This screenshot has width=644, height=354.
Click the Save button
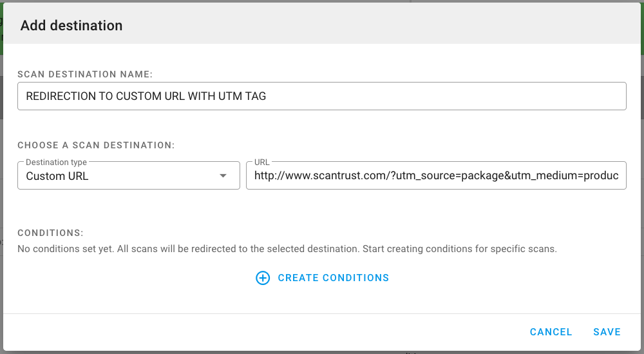coord(607,332)
